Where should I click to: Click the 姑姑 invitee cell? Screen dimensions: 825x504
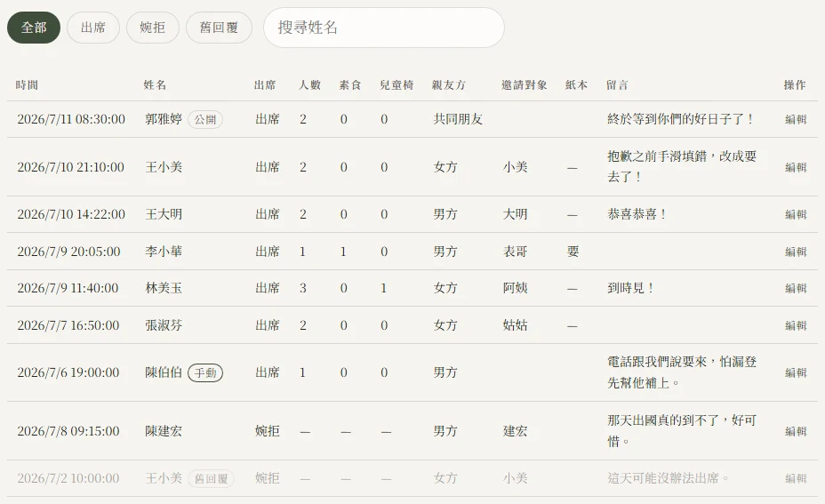coord(515,325)
